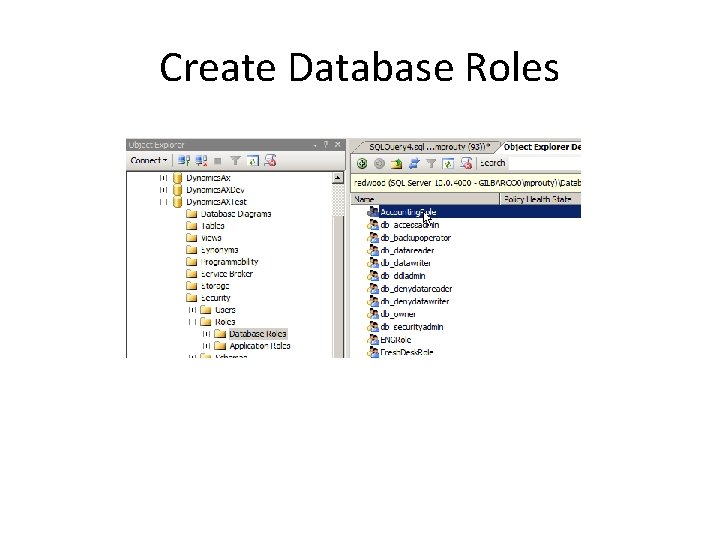Select the db_datawriter role
720x540 pixels.
405,263
